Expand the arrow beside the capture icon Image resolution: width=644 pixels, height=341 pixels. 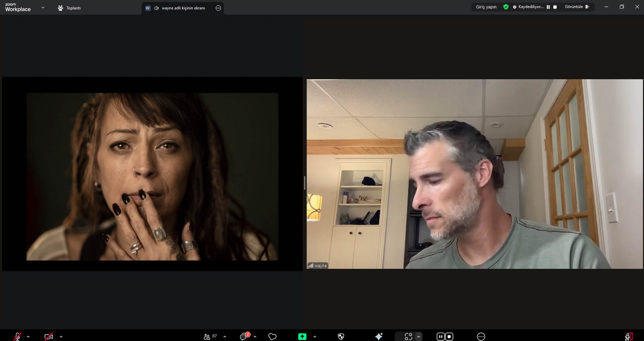pos(419,336)
